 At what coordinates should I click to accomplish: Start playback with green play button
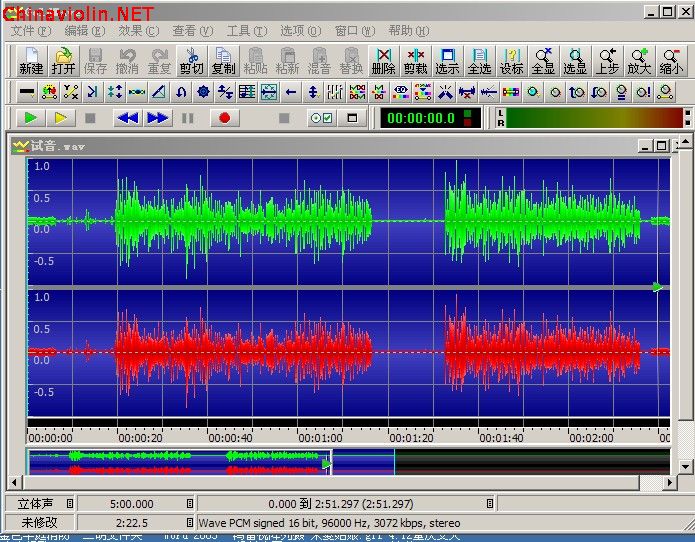[31, 118]
